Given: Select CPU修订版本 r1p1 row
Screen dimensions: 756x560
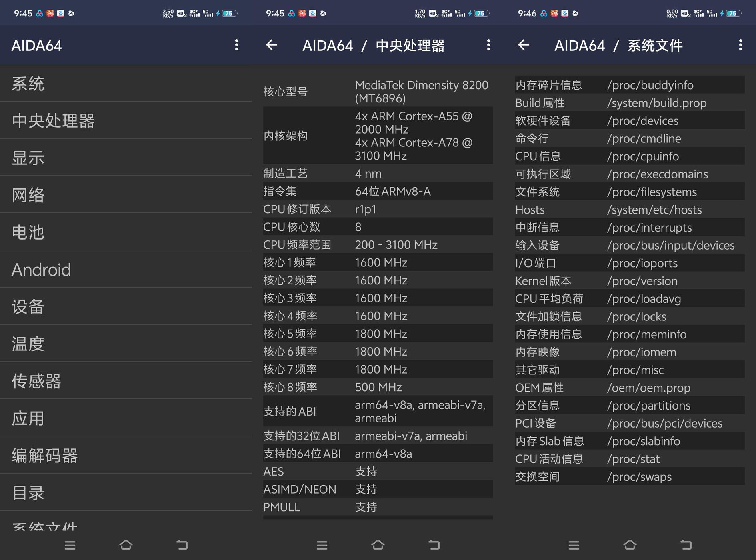Looking at the screenshot, I should (x=378, y=209).
